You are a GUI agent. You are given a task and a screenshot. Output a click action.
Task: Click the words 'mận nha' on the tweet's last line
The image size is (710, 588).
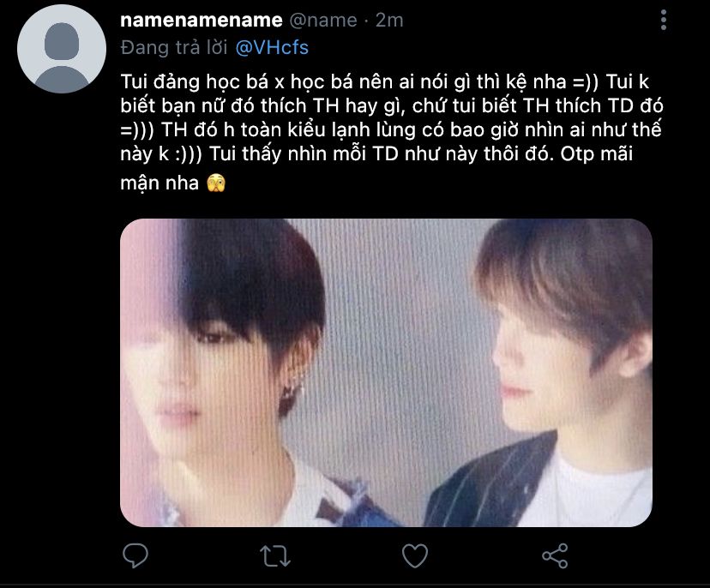(159, 183)
